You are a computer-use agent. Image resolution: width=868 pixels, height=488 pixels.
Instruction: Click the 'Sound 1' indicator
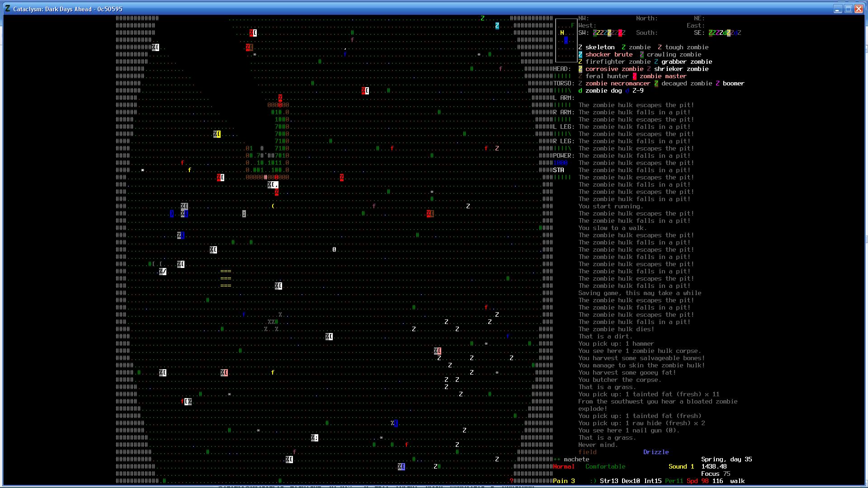pyautogui.click(x=681, y=466)
